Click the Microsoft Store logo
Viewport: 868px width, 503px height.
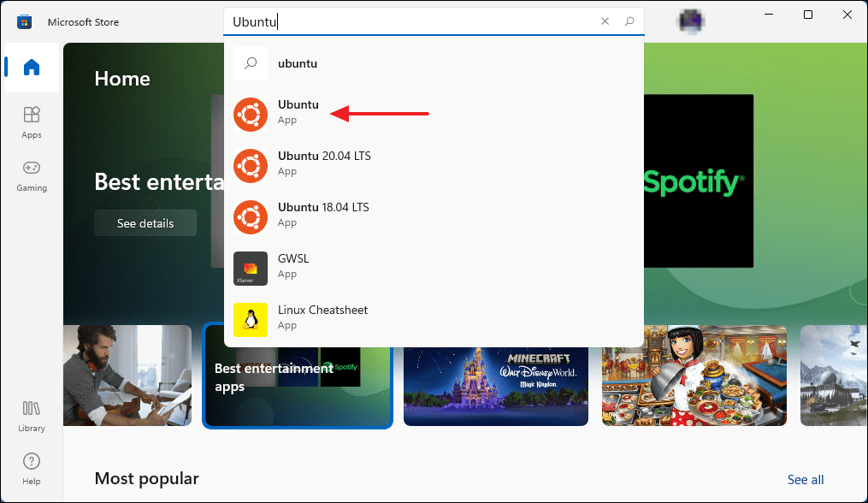24,21
